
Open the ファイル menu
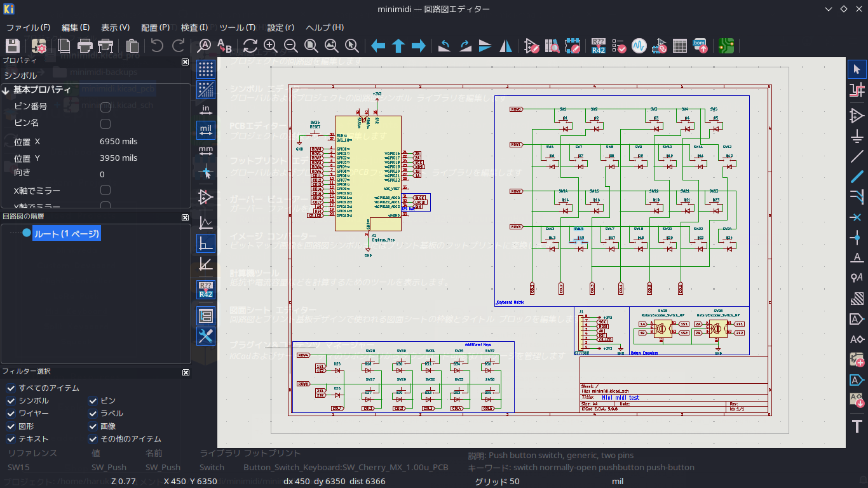pos(28,27)
